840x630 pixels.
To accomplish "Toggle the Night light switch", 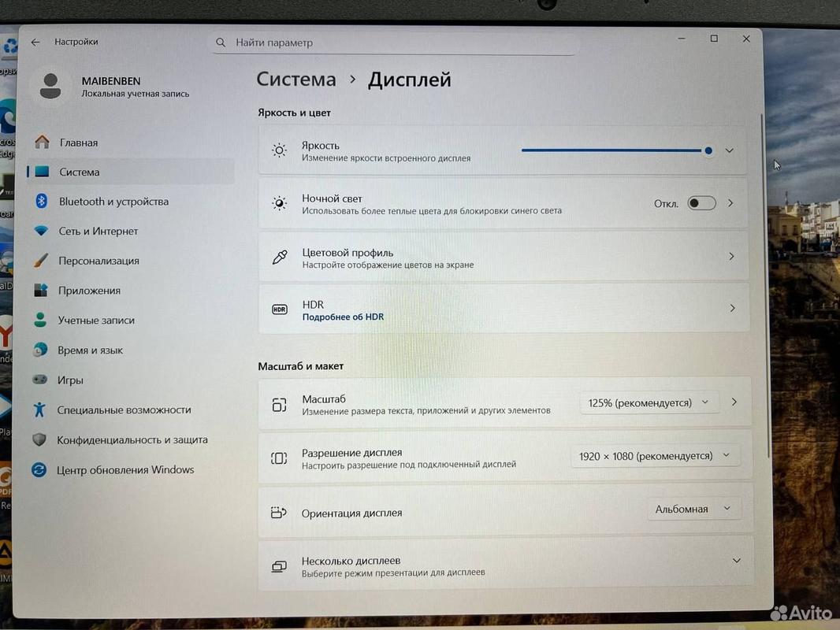I will point(701,203).
